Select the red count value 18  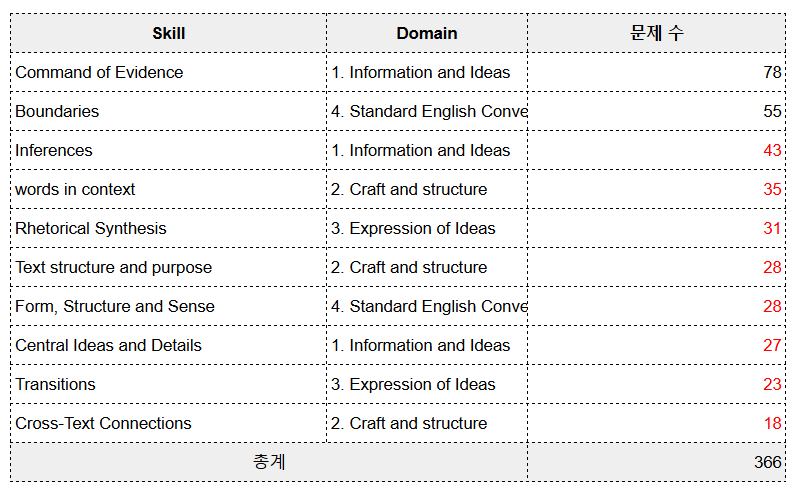(x=772, y=423)
